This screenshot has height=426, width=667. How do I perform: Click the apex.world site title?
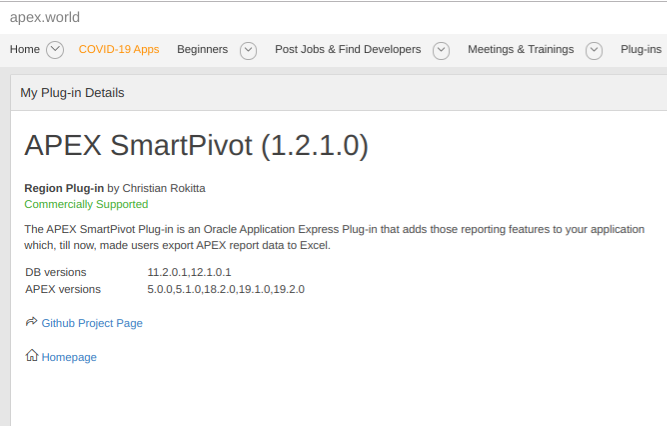click(45, 17)
